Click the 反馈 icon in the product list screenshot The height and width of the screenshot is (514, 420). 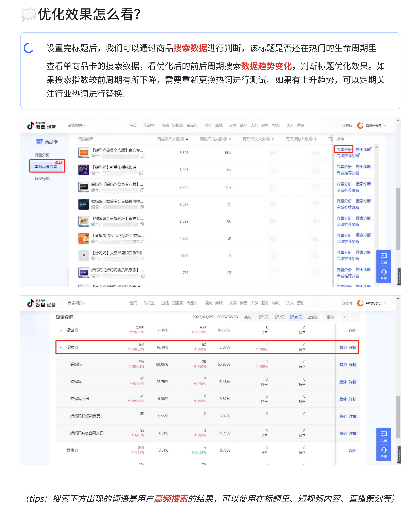tap(384, 256)
